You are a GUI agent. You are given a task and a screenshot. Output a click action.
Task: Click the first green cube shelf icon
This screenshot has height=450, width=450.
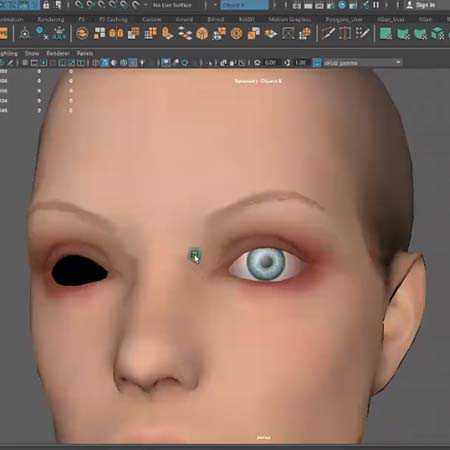(x=385, y=34)
